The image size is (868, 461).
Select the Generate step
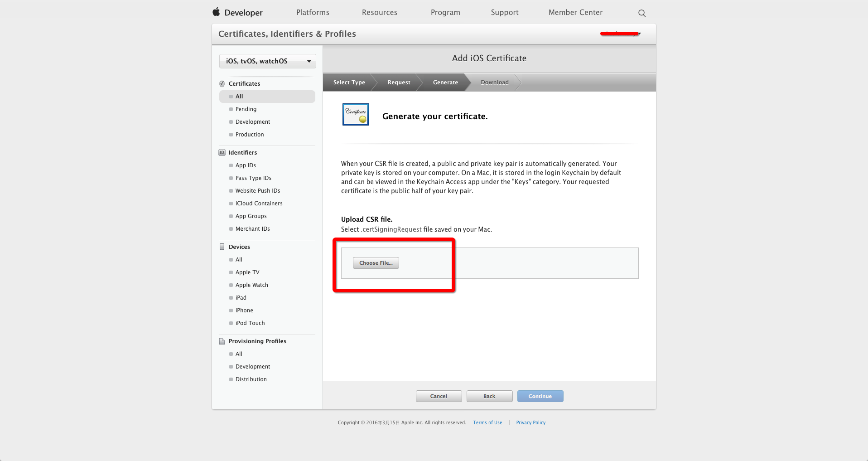coord(446,82)
